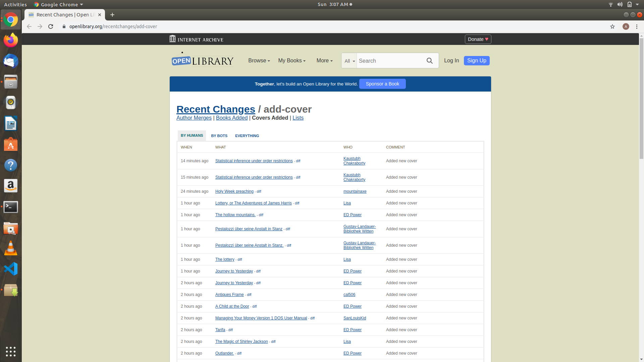Open Activities overview
644x362 pixels.
[x=15, y=4]
